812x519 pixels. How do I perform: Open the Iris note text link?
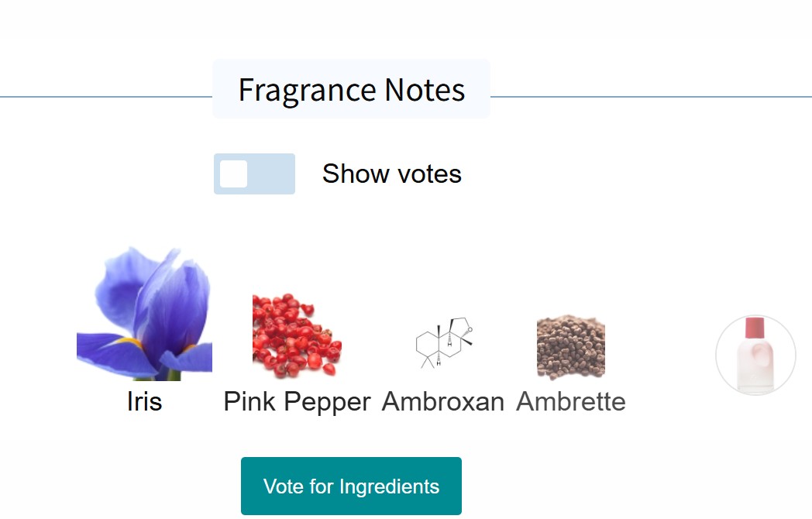point(144,401)
